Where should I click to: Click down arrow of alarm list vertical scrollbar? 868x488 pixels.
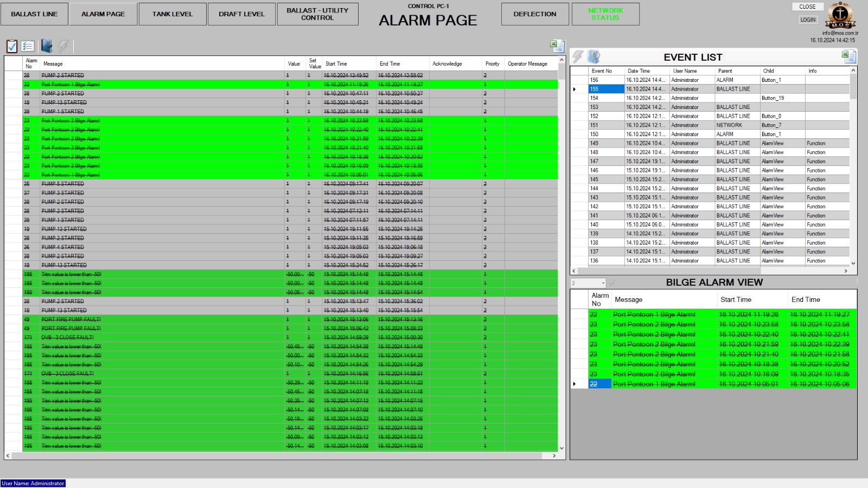[561, 448]
